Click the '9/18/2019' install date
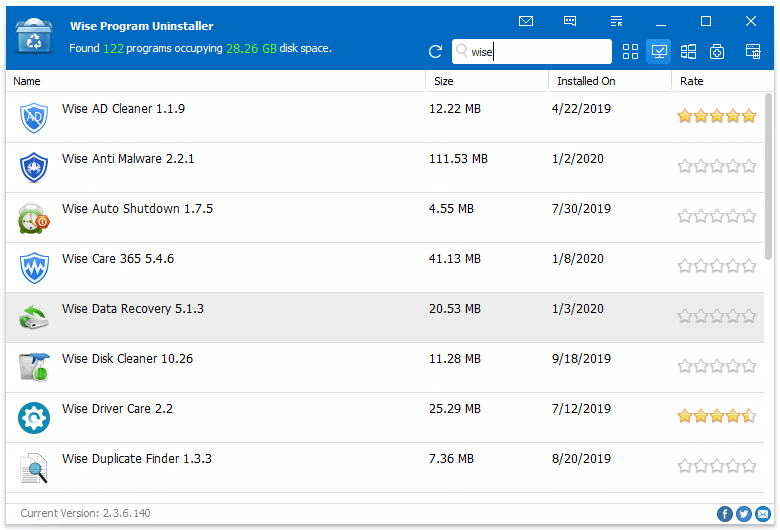Image resolution: width=780 pixels, height=530 pixels. click(x=581, y=359)
